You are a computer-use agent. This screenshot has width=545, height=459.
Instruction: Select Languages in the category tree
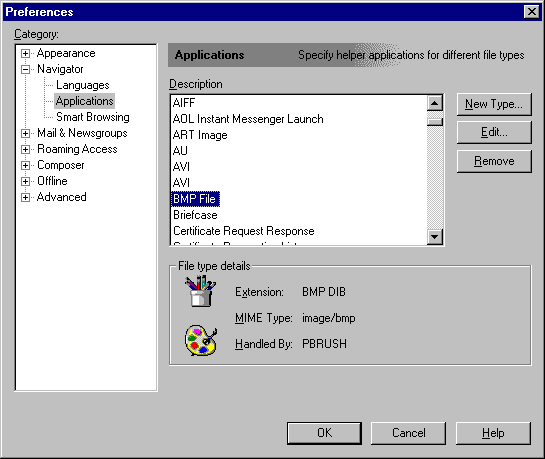83,85
